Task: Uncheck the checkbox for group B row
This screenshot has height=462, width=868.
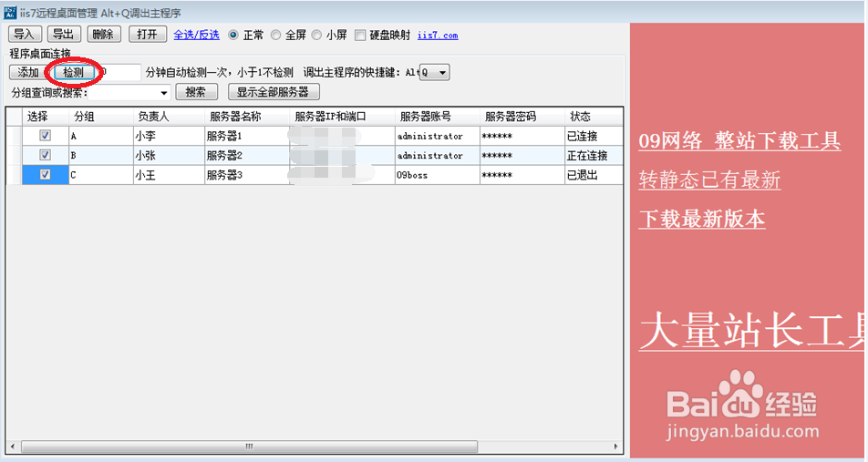Action: (x=46, y=155)
